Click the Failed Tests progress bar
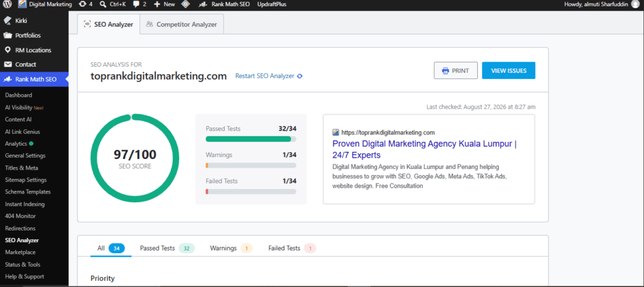This screenshot has width=644, height=287. click(250, 192)
